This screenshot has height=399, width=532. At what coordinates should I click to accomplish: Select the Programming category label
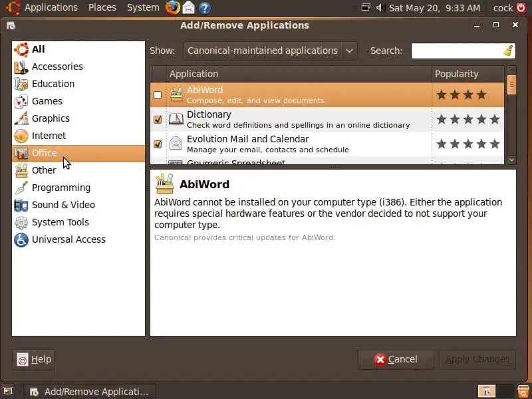61,188
